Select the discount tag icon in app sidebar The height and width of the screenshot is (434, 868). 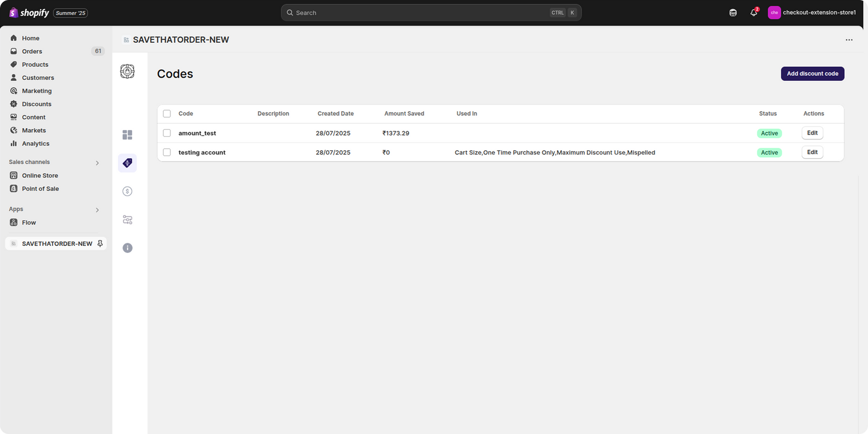(x=127, y=163)
